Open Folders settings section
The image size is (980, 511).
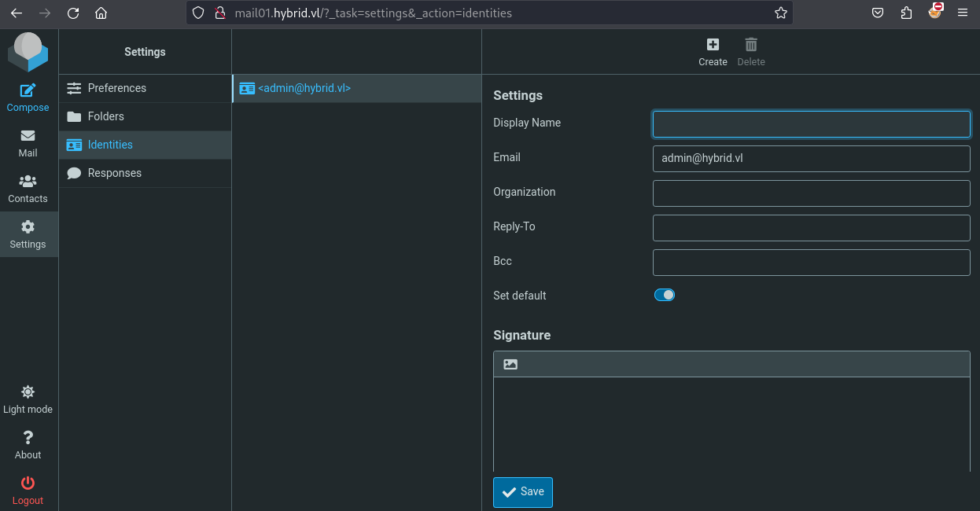[146, 116]
